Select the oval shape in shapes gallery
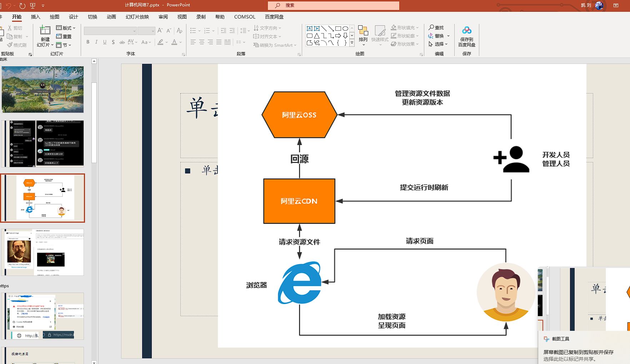Screen dimensions: 630x364 345,29
